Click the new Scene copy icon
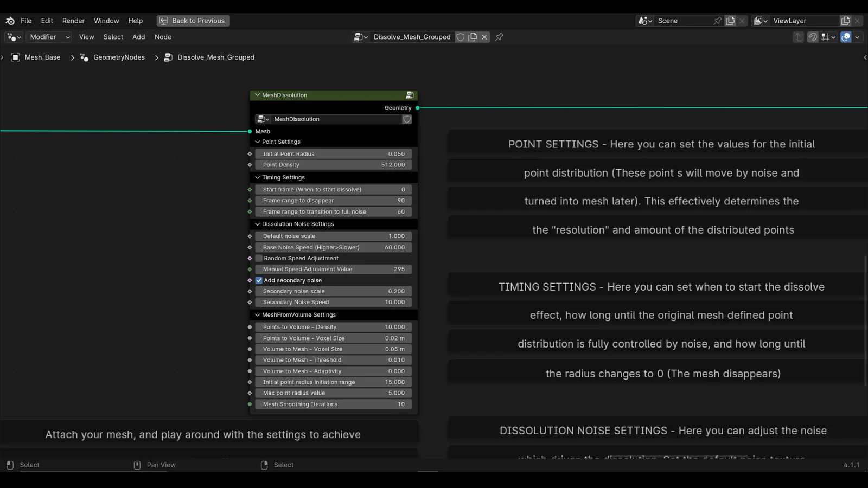The width and height of the screenshot is (868, 488). [730, 21]
